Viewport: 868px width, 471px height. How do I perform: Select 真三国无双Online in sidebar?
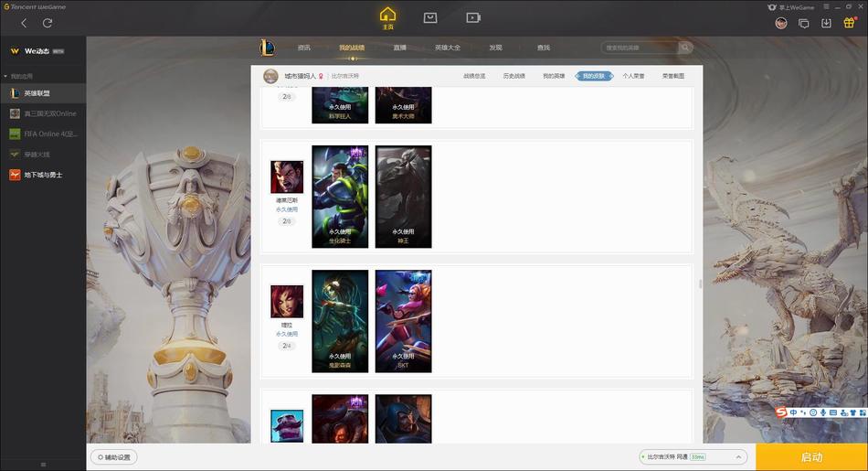[50, 113]
